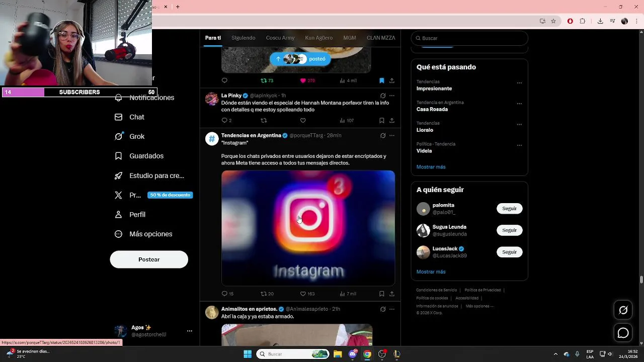Open account menu dots next to Agos
The image size is (644, 362).
click(x=190, y=331)
